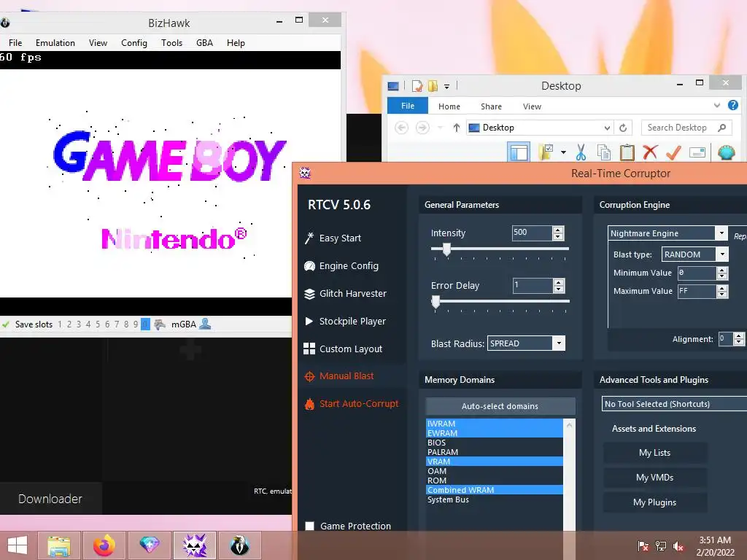Click the refresh icon in Explorer address bar
Screen dimensions: 747x560
click(623, 128)
